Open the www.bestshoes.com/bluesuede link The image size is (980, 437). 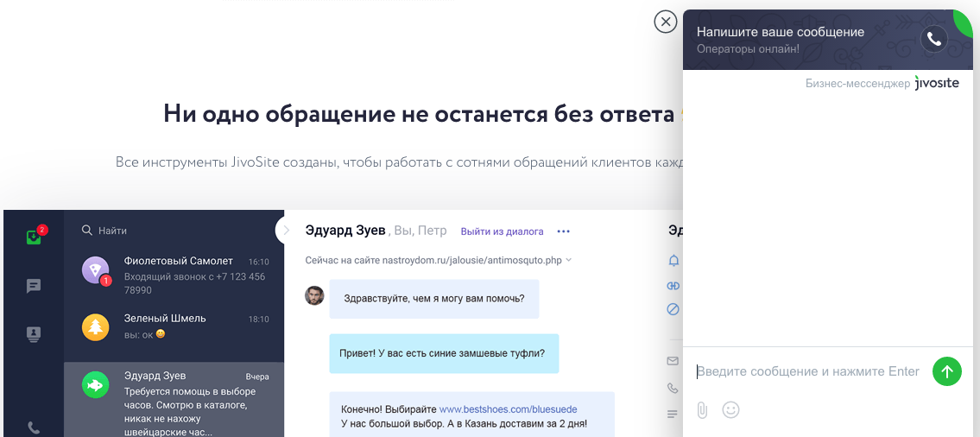pos(508,409)
